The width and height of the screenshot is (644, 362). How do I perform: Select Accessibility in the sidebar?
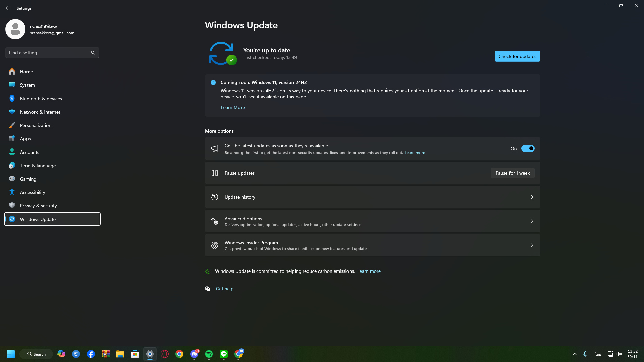coord(52,192)
